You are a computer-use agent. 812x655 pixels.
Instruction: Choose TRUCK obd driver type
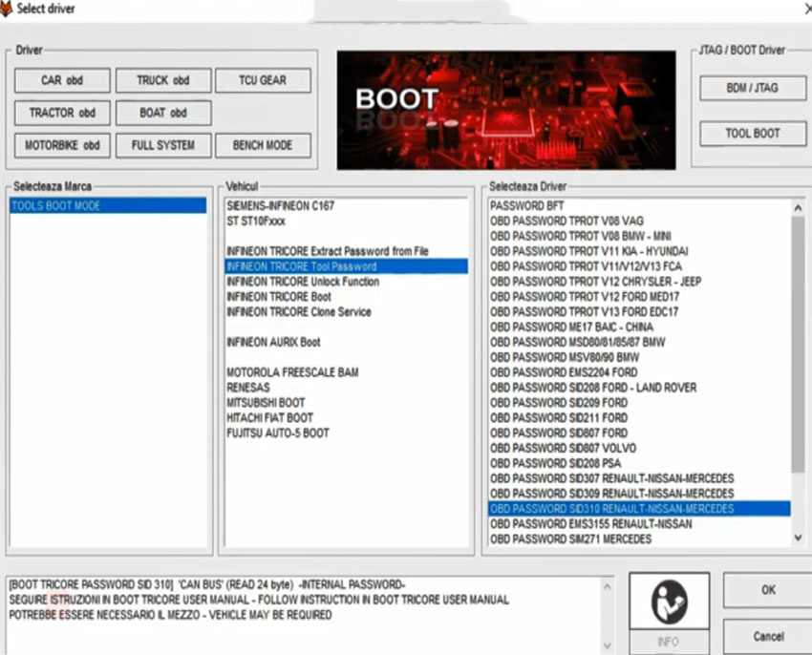[x=163, y=81]
